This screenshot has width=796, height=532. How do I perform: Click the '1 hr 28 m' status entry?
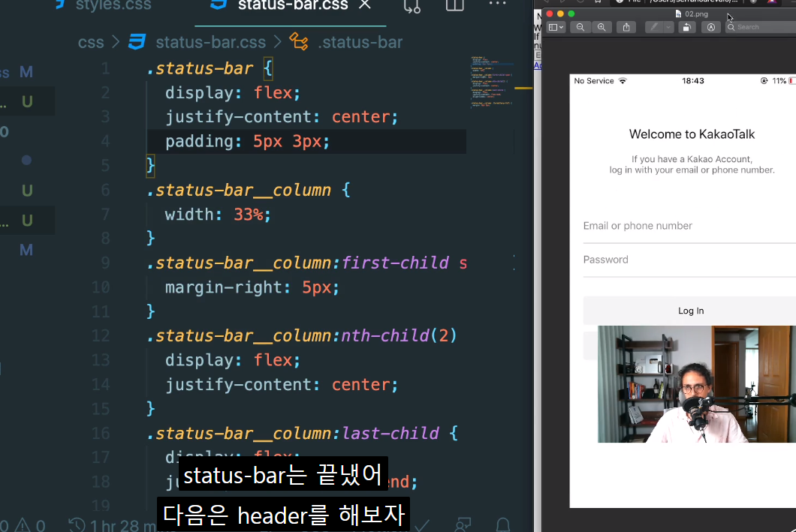pyautogui.click(x=122, y=525)
